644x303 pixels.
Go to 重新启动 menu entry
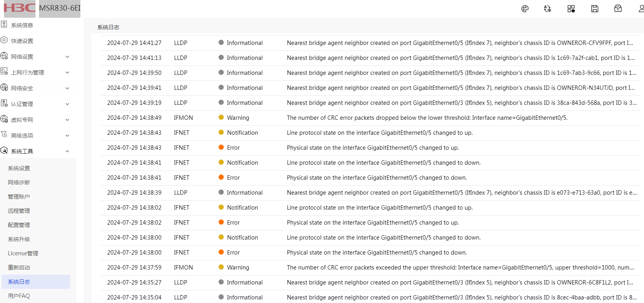(19, 268)
